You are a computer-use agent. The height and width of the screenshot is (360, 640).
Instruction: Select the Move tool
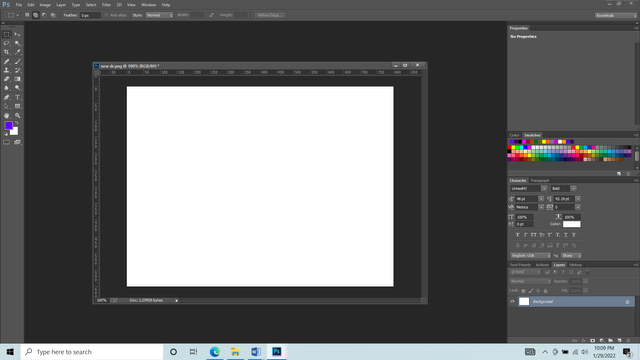pyautogui.click(x=18, y=35)
